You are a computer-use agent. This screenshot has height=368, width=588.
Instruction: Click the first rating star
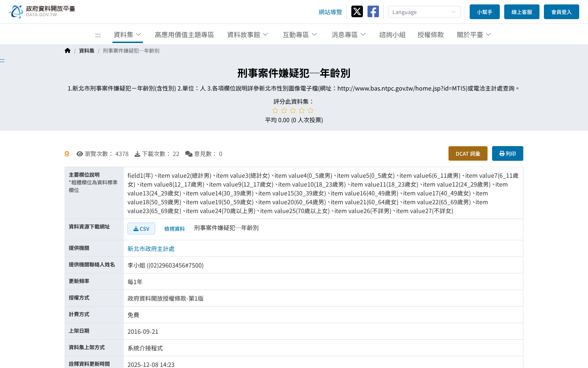pyautogui.click(x=275, y=110)
